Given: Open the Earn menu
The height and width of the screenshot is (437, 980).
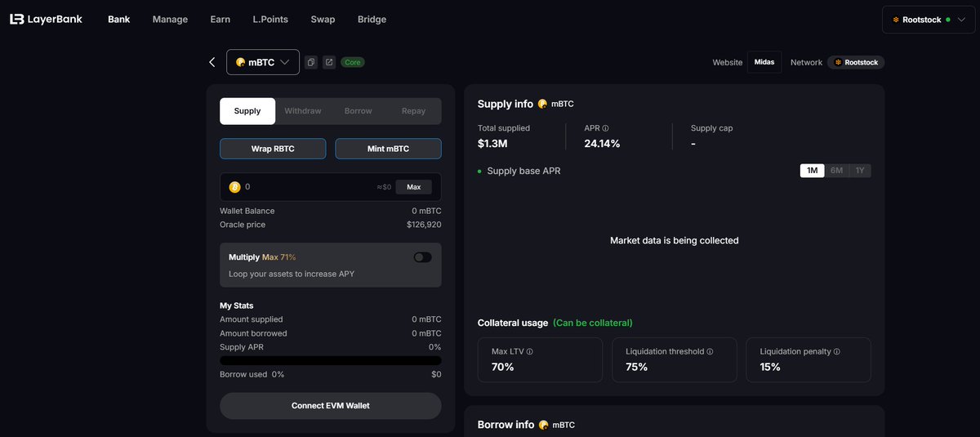Looking at the screenshot, I should click(220, 20).
